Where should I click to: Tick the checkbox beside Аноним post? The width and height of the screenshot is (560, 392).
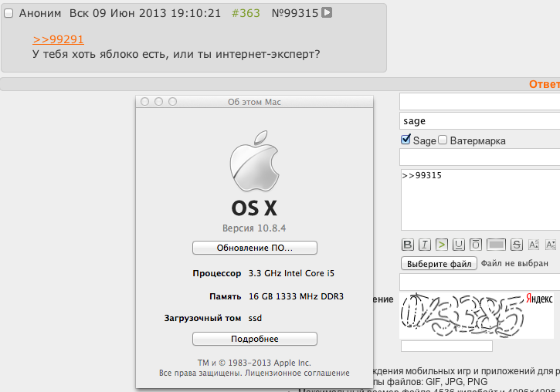point(8,14)
